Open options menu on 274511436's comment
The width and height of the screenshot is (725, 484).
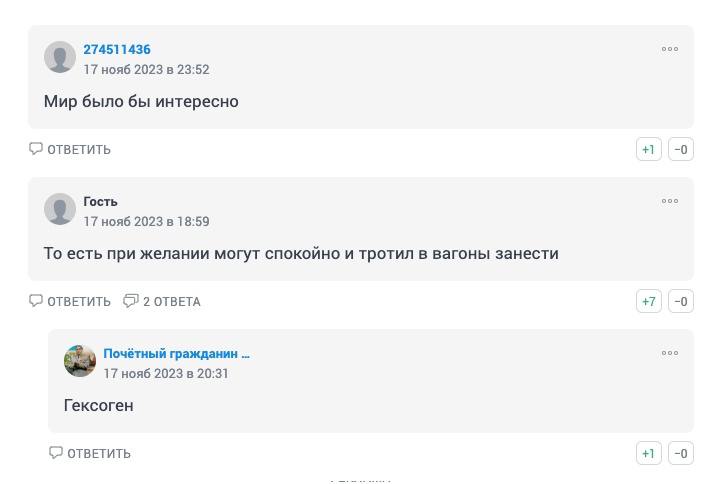point(670,49)
